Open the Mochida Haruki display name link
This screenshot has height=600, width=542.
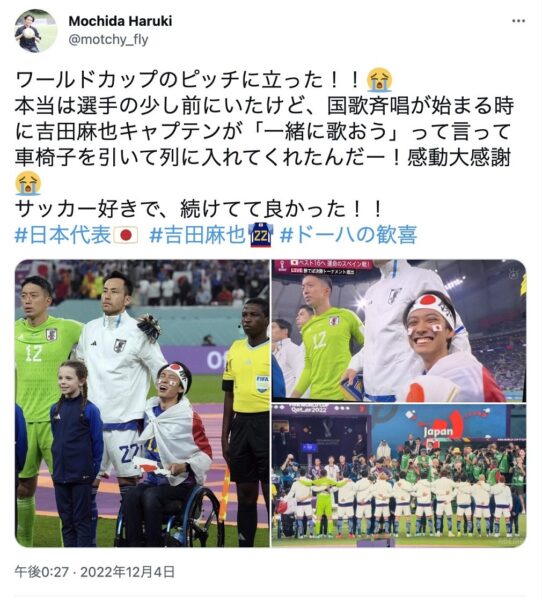[x=120, y=21]
